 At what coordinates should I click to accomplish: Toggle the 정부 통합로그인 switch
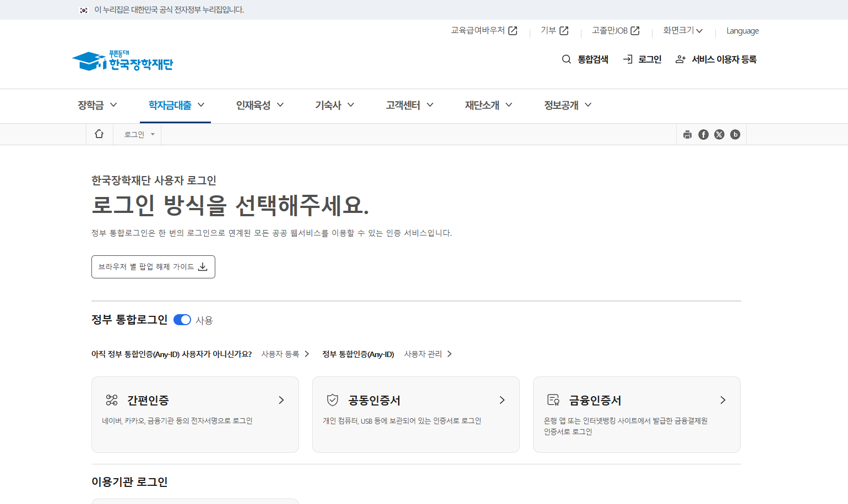pos(182,320)
